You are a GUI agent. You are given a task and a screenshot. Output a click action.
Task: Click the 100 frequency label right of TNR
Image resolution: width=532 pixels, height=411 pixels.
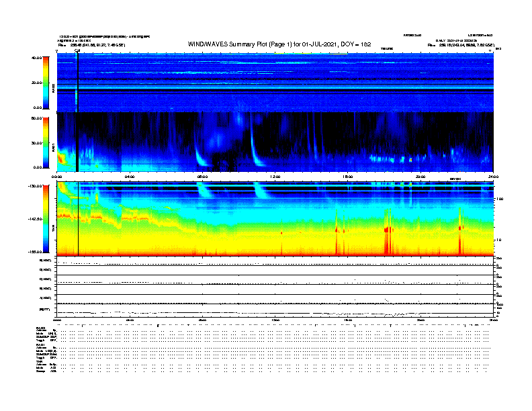(500, 199)
